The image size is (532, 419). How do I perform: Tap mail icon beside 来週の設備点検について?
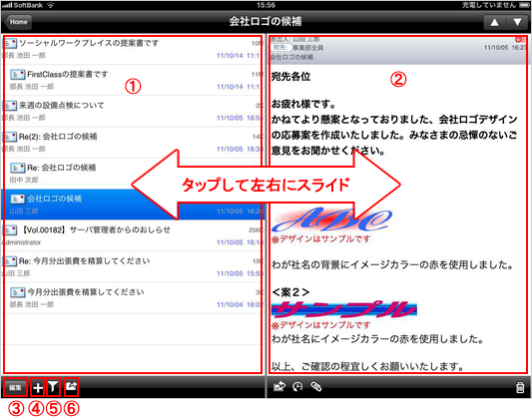(10, 106)
